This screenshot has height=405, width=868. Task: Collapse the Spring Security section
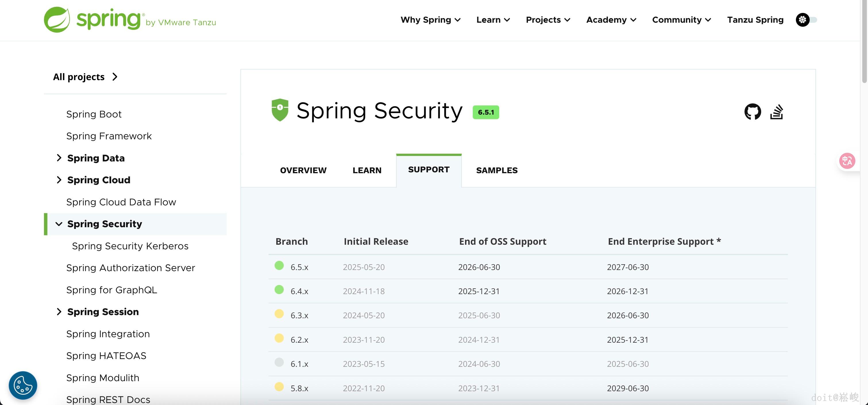click(x=59, y=224)
